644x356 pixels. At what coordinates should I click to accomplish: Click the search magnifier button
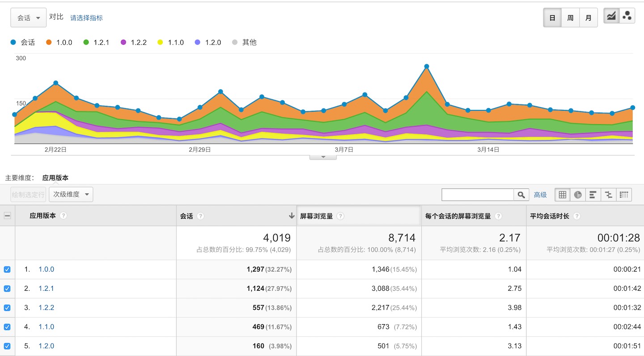click(521, 195)
